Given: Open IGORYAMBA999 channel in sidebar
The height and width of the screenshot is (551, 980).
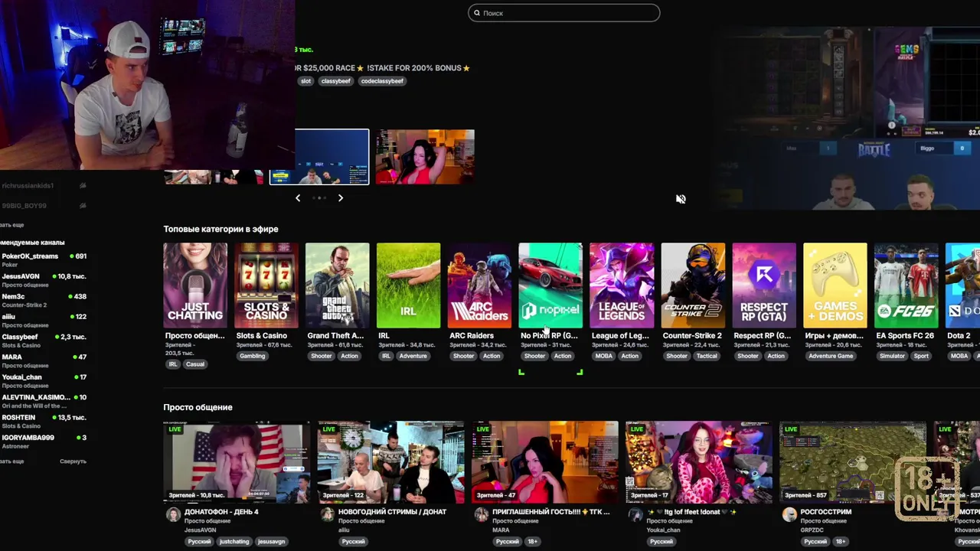Looking at the screenshot, I should pos(44,441).
